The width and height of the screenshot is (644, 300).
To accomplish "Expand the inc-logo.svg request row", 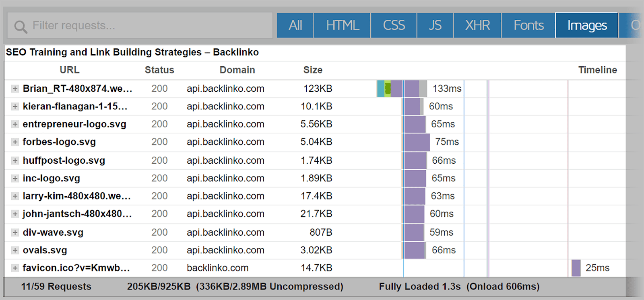I will pyautogui.click(x=15, y=178).
